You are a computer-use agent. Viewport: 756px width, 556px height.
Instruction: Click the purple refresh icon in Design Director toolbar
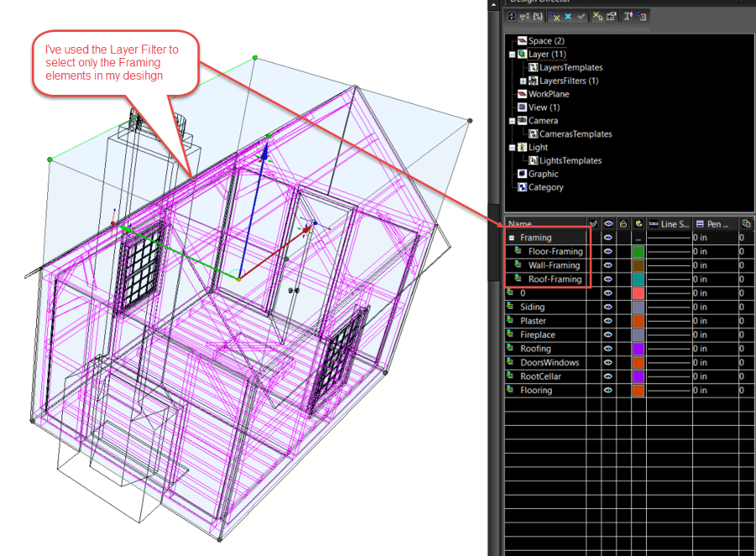512,17
